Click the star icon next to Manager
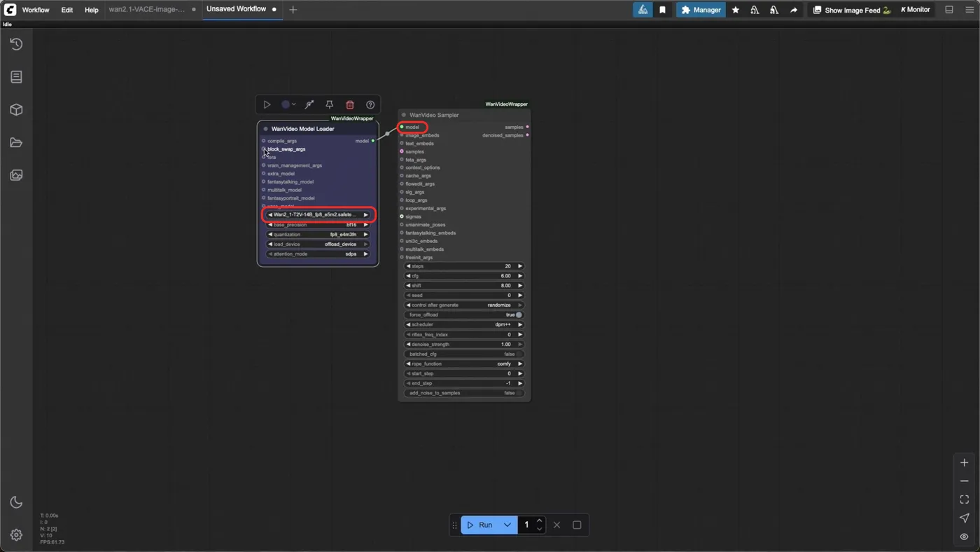The image size is (980, 552). [735, 10]
